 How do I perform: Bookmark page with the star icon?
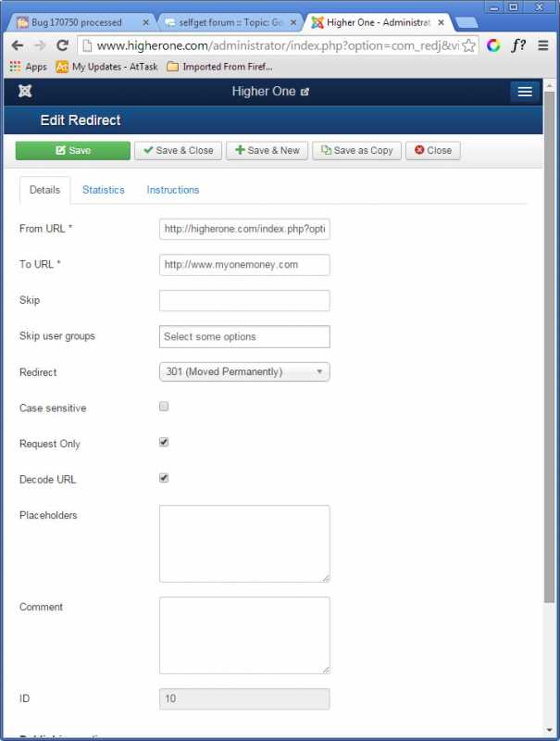[469, 45]
